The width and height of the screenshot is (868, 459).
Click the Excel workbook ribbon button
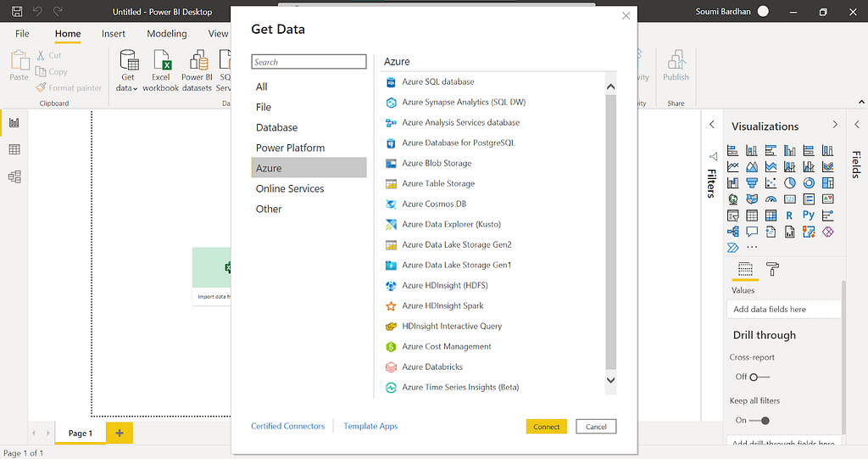pos(160,70)
